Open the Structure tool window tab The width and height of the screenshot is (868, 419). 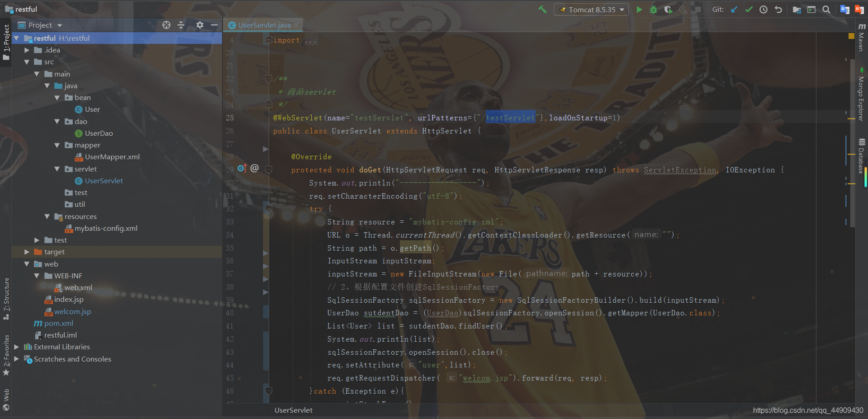tap(6, 299)
